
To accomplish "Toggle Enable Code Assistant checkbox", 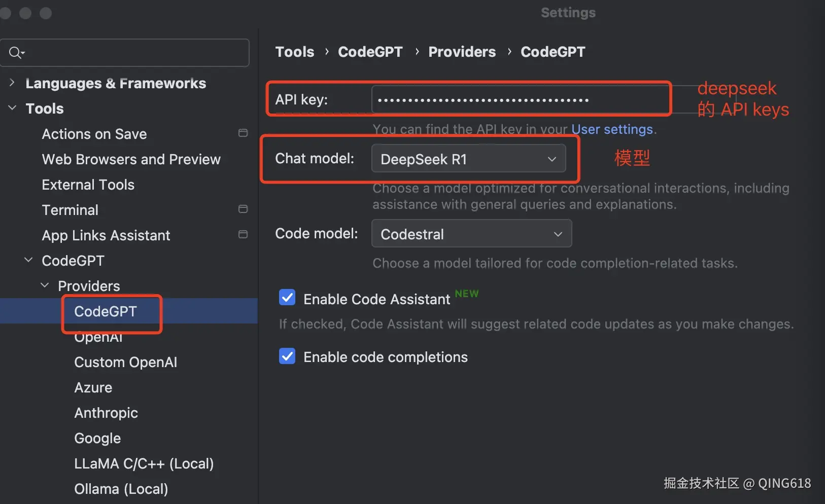I will point(287,298).
